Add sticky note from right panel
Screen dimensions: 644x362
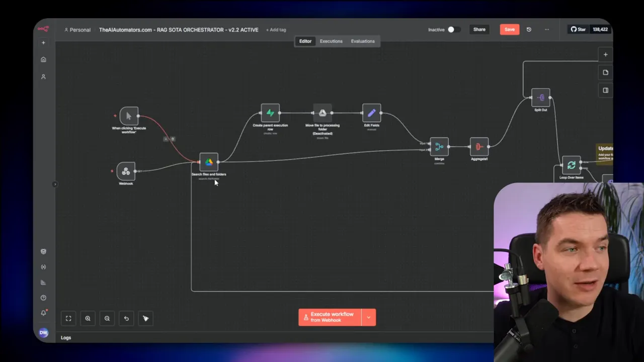pyautogui.click(x=605, y=72)
